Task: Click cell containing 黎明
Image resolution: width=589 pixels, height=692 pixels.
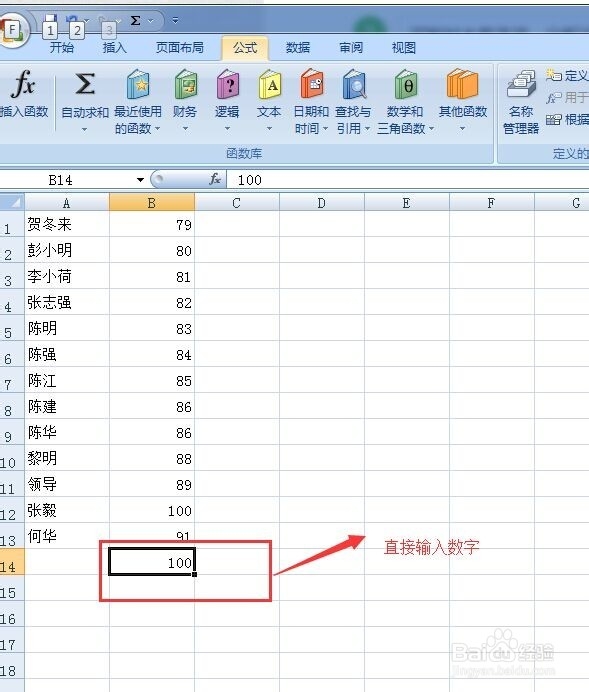Action: click(67, 458)
